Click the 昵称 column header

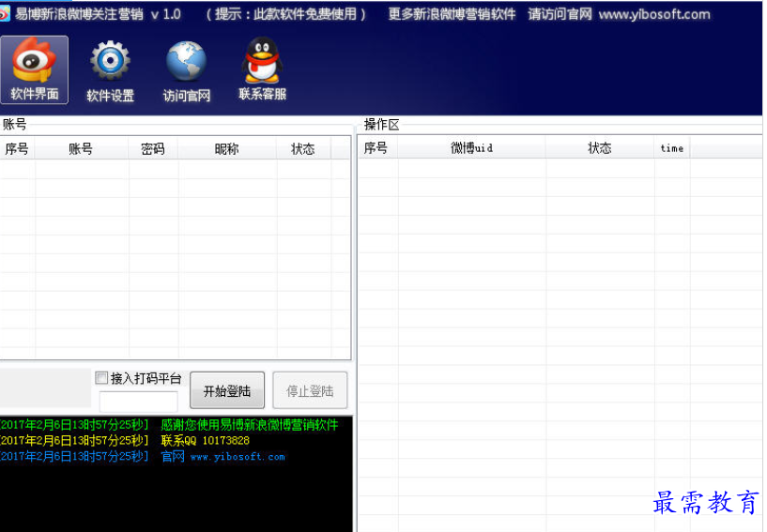click(x=227, y=148)
